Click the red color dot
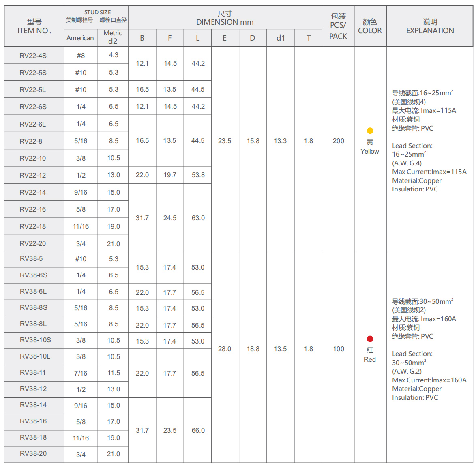The width and height of the screenshot is (476, 466). [370, 339]
